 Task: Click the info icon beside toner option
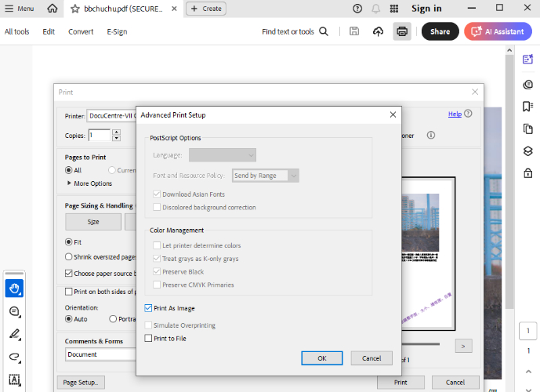[431, 135]
